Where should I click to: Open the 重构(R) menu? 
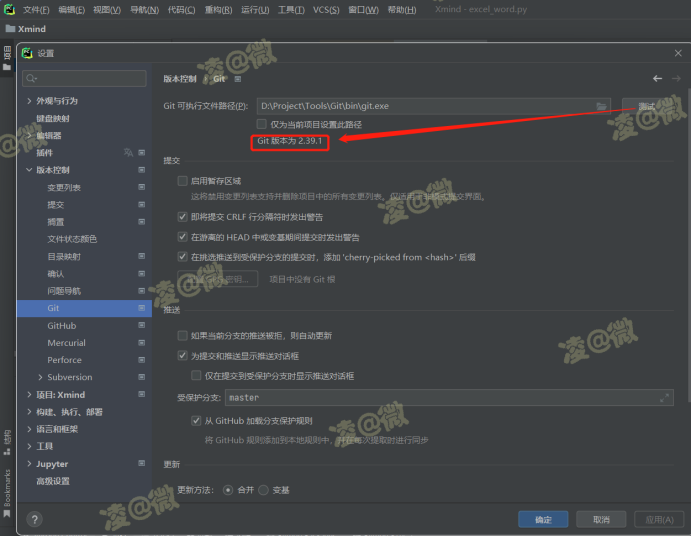click(x=218, y=10)
